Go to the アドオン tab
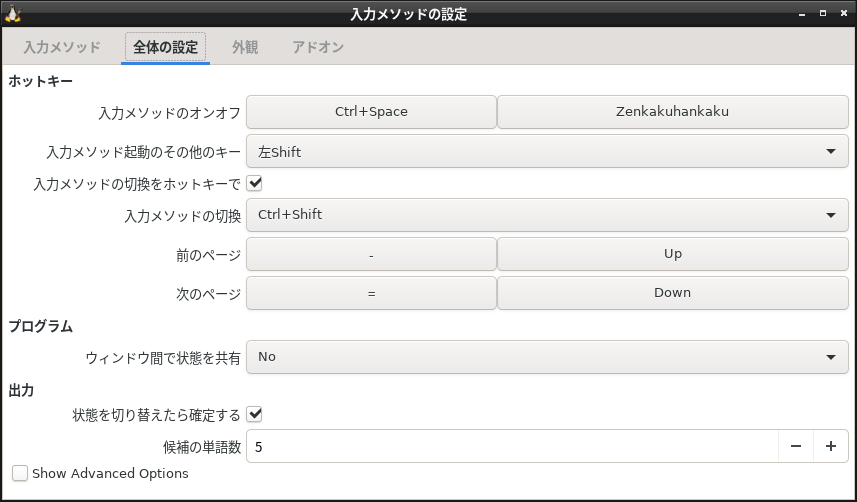Image resolution: width=857 pixels, height=502 pixels. coord(318,47)
